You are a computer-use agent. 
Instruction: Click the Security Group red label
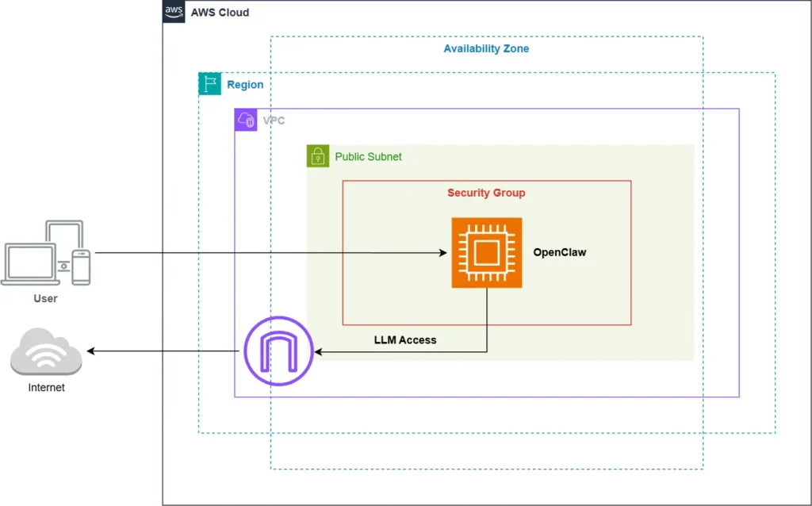click(x=486, y=193)
